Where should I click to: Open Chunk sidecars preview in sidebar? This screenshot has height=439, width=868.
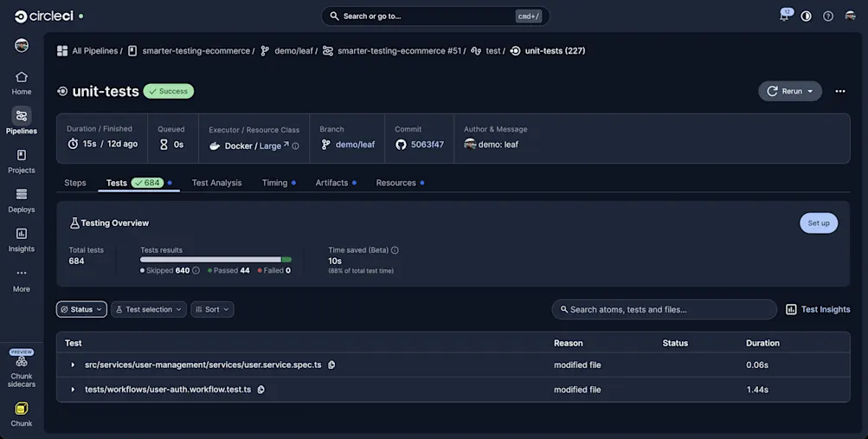click(x=22, y=369)
